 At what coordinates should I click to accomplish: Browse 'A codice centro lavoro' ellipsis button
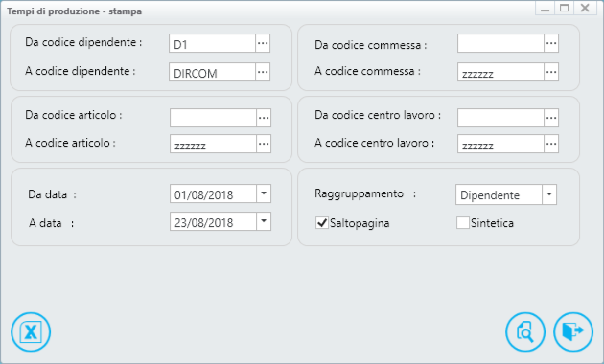tap(551, 144)
